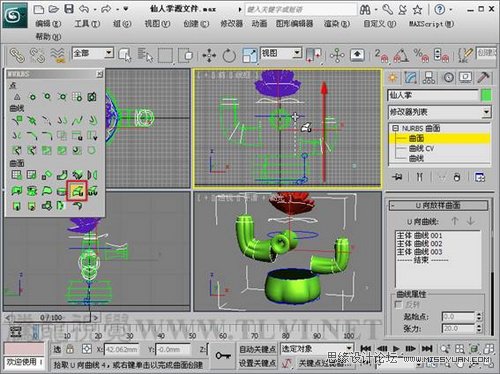Toggle the Spinner Snap button

coord(441,56)
